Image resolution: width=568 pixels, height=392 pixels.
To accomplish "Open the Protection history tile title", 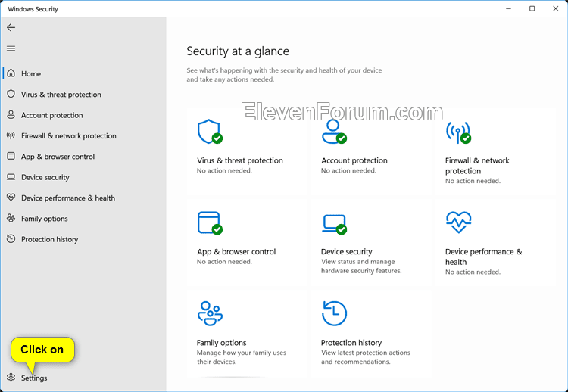I will [351, 342].
